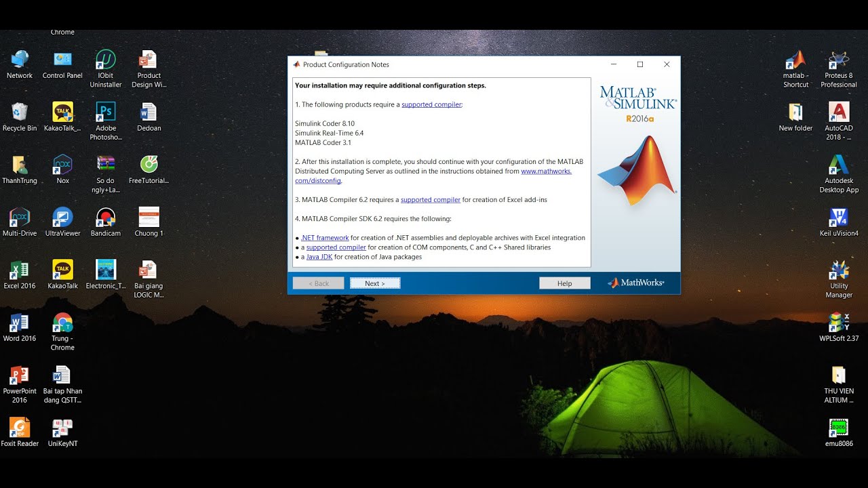Image resolution: width=868 pixels, height=488 pixels.
Task: Click the MATLAB & Simulink R2016a logo
Action: pyautogui.click(x=637, y=104)
